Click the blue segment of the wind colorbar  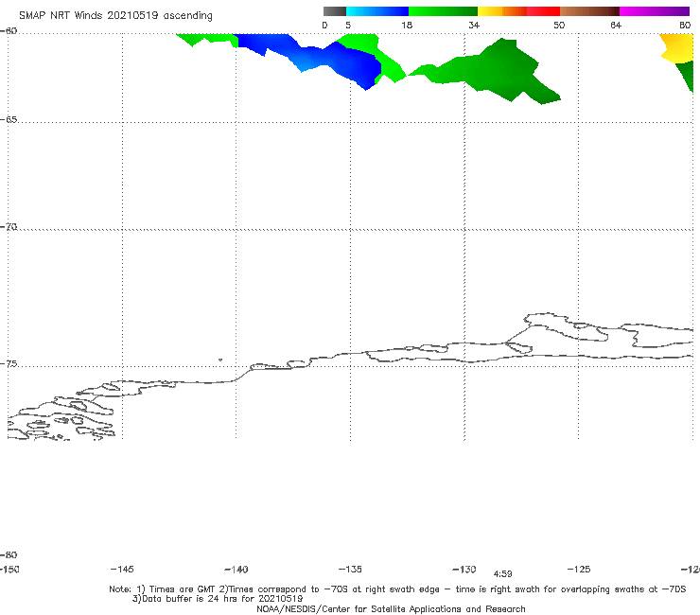(x=377, y=11)
